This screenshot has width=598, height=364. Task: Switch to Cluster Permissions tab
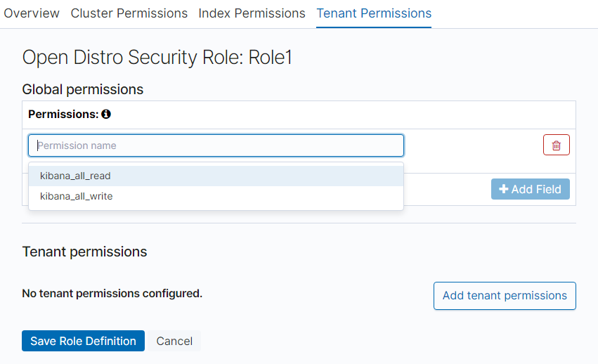click(129, 13)
